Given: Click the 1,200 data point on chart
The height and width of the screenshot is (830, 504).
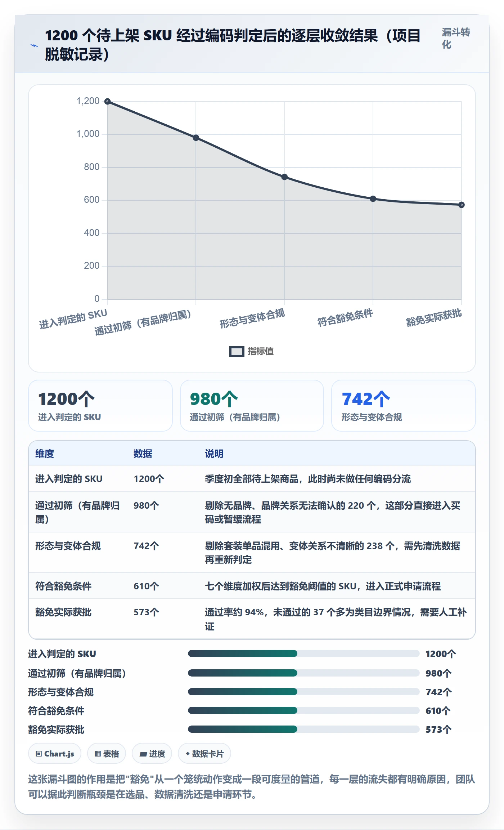Looking at the screenshot, I should tap(107, 102).
